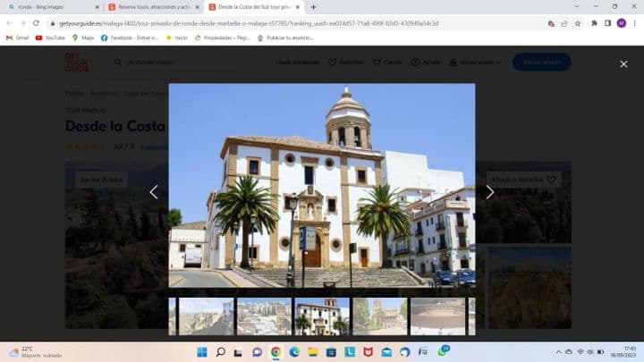Open the main church photo
The width and height of the screenshot is (644, 362).
322,186
